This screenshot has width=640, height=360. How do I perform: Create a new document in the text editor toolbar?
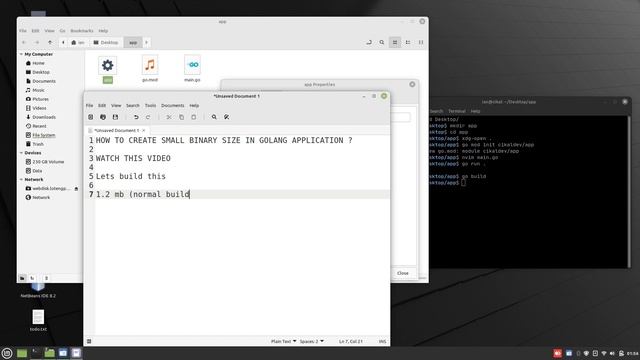coord(91,117)
